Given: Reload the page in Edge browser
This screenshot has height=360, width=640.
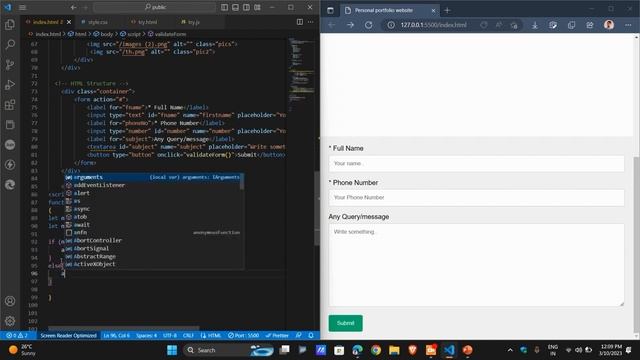Looking at the screenshot, I should click(369, 25).
